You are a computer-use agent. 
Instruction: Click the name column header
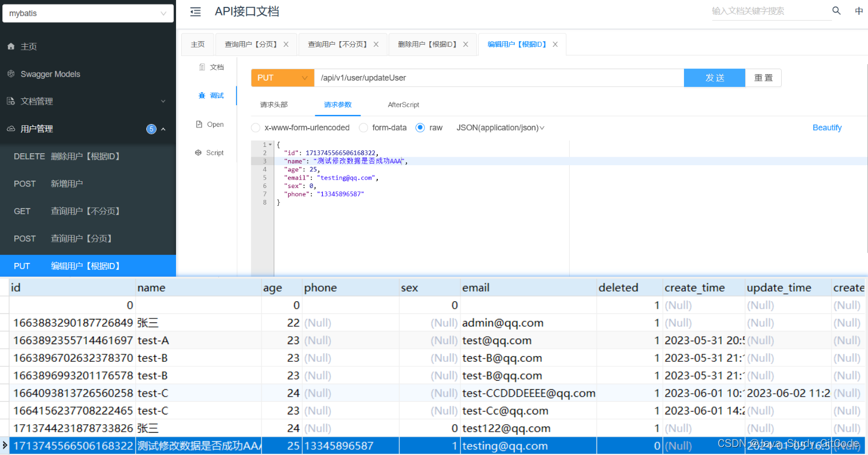[198, 288]
